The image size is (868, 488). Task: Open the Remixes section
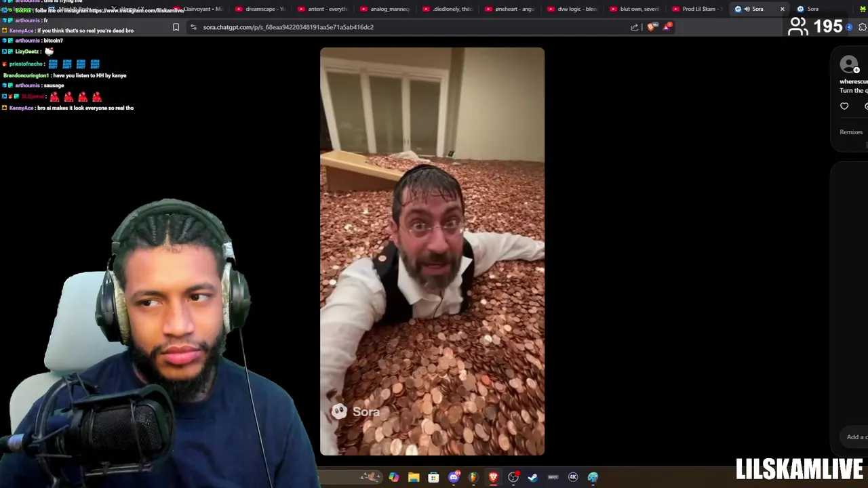pyautogui.click(x=851, y=132)
